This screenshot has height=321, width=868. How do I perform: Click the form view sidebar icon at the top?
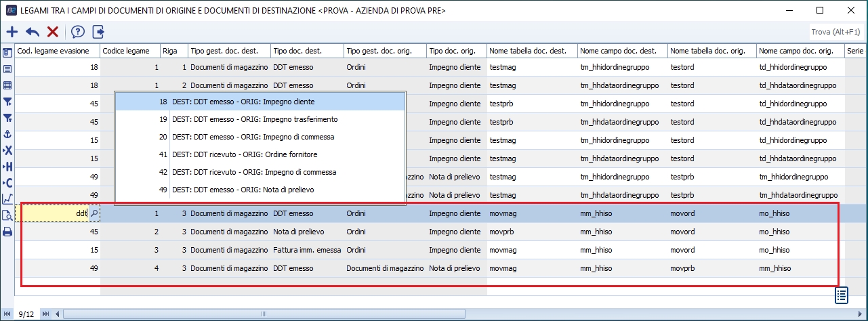(7, 53)
